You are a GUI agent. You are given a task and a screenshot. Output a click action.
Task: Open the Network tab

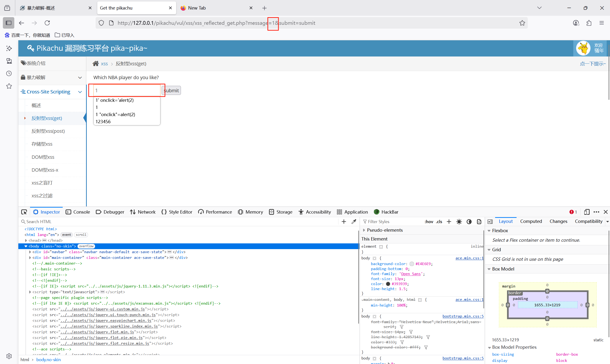point(143,212)
